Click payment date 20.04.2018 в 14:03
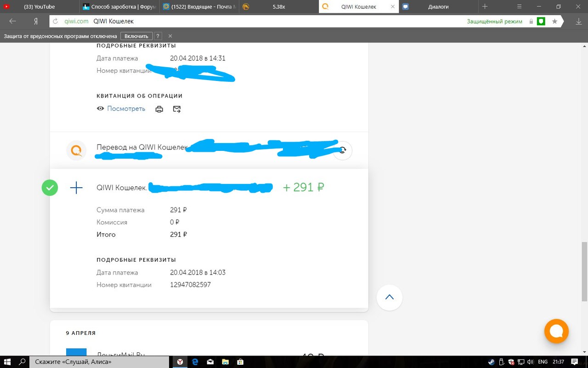This screenshot has height=368, width=588. point(198,272)
